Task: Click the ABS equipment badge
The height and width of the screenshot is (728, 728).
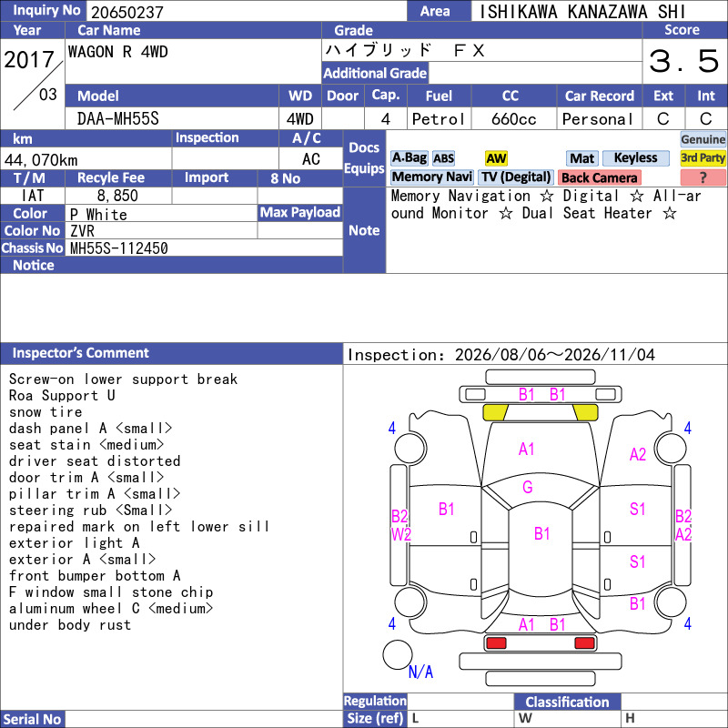Action: (443, 158)
